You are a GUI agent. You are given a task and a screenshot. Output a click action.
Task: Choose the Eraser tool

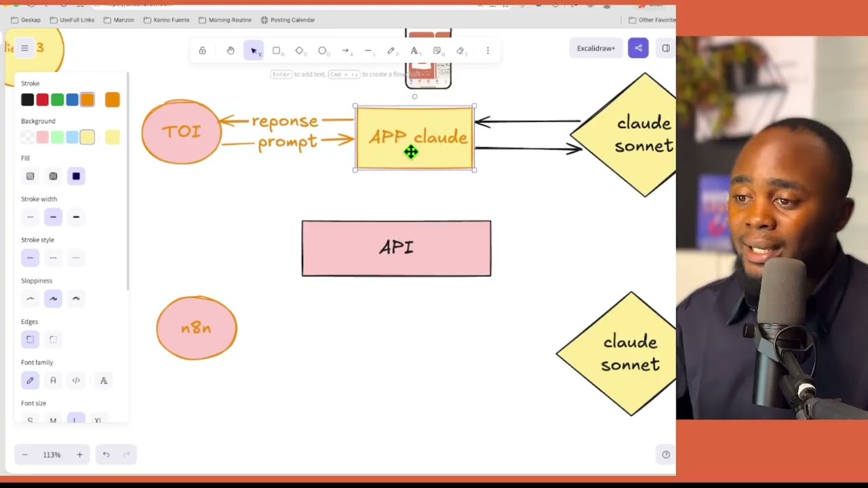(x=460, y=50)
